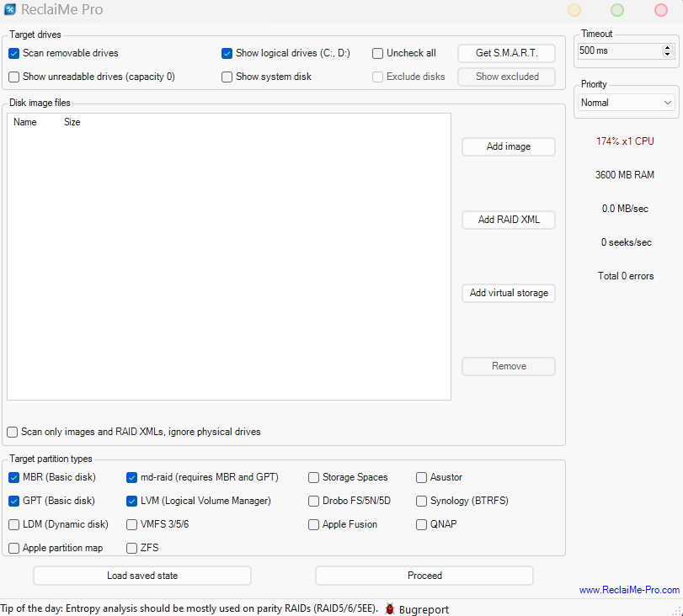Screen dimensions: 683x616
Task: Enable Apple partition map checkbox
Action: click(14, 548)
